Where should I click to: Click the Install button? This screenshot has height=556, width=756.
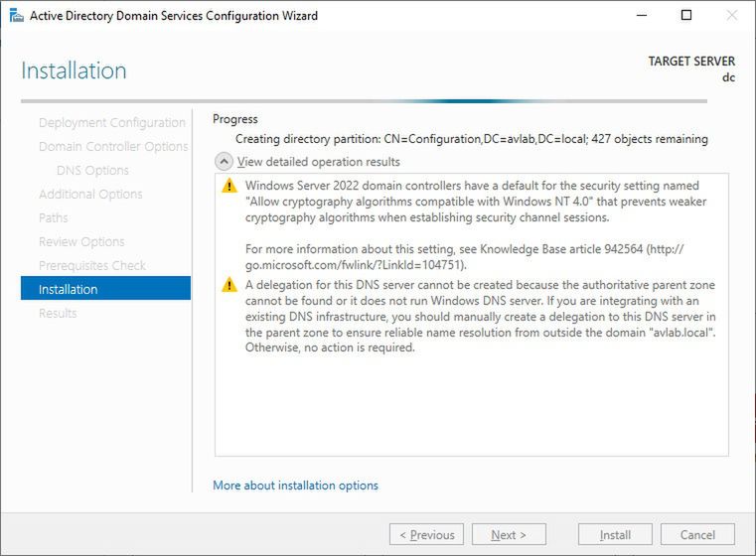(x=615, y=534)
